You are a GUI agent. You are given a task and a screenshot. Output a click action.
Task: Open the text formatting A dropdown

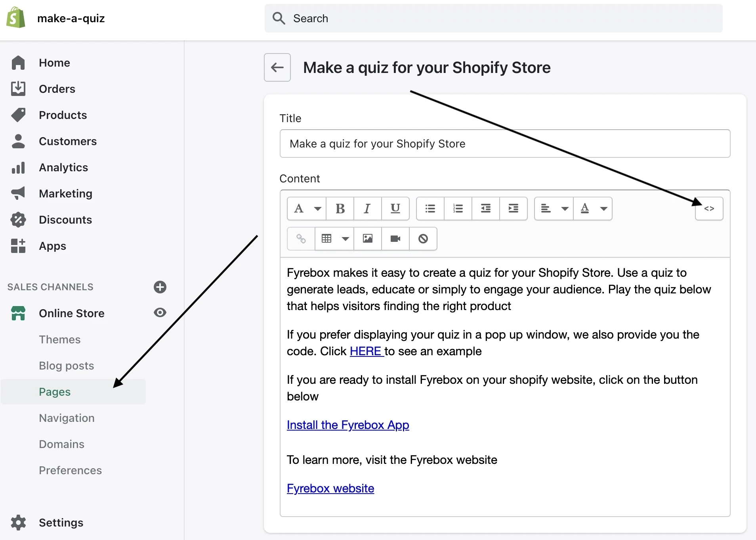tap(307, 209)
